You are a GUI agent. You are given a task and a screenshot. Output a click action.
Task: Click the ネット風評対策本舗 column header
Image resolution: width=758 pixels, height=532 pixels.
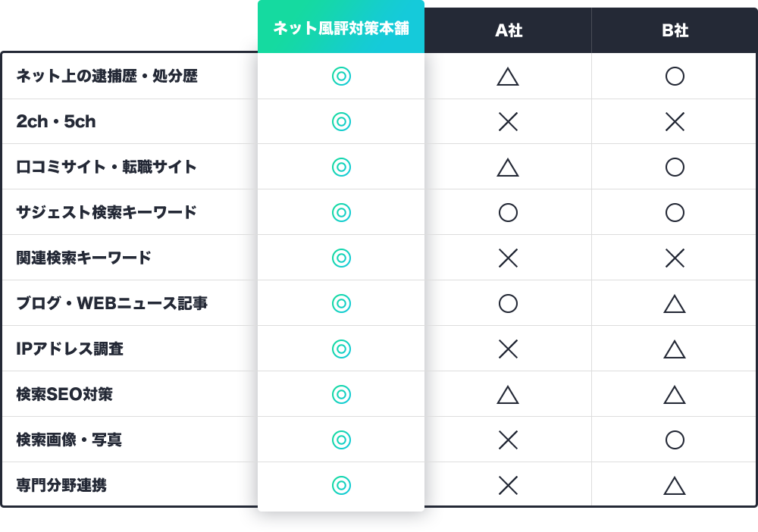[341, 29]
